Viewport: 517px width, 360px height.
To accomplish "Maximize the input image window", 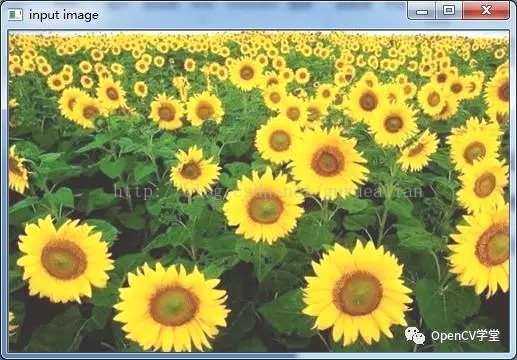I will [x=449, y=11].
